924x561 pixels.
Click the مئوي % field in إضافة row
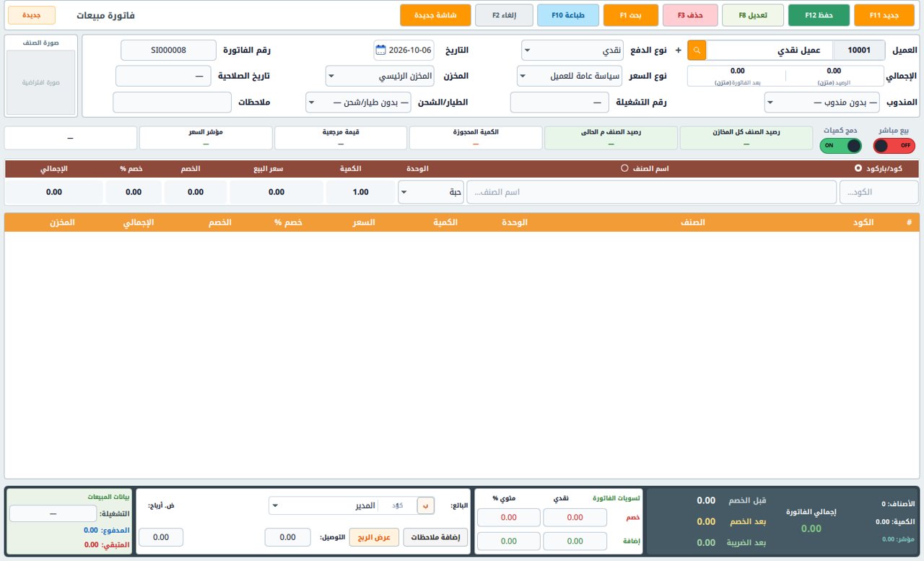[508, 541]
